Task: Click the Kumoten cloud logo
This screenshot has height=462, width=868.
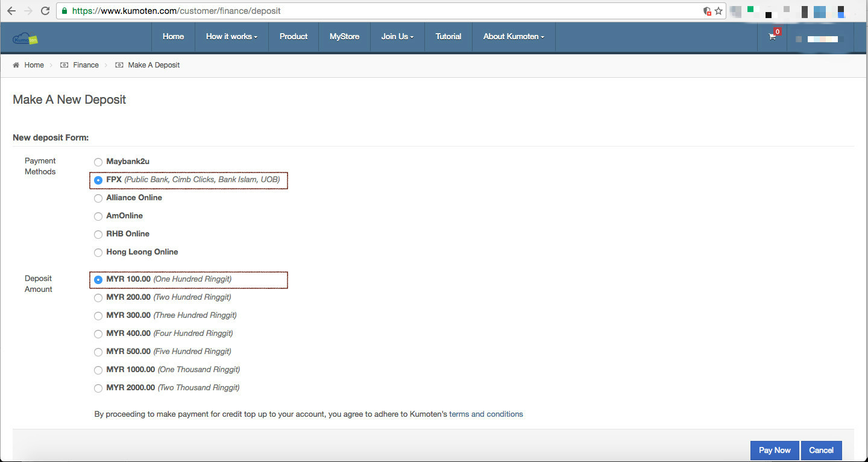Action: (25, 38)
